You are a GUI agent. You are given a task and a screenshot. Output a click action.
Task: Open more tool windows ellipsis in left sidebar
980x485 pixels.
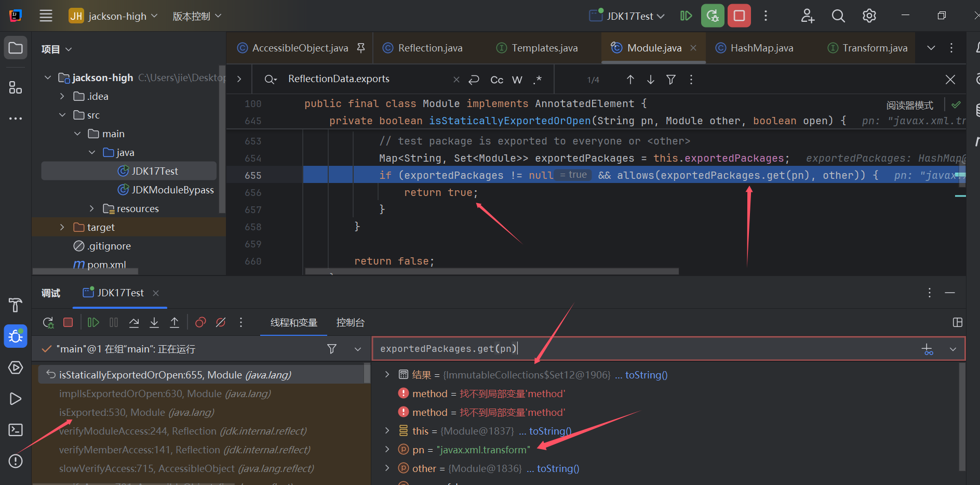pos(16,119)
